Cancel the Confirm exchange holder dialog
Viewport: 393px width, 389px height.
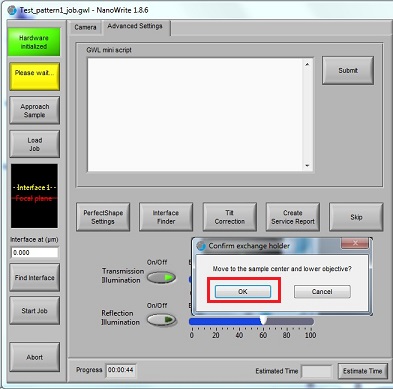(x=322, y=292)
